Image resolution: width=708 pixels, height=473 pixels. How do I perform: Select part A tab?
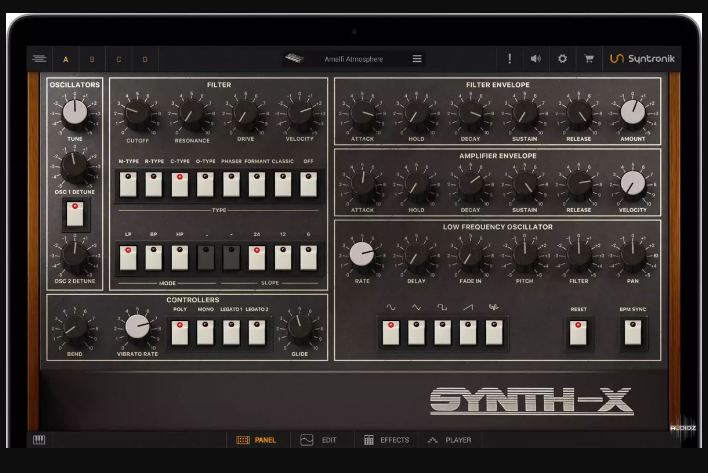65,59
